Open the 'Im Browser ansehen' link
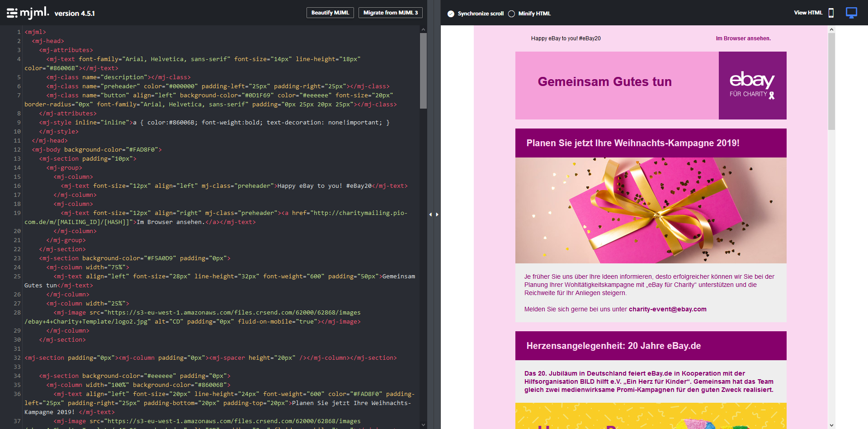The image size is (868, 429). [x=743, y=38]
